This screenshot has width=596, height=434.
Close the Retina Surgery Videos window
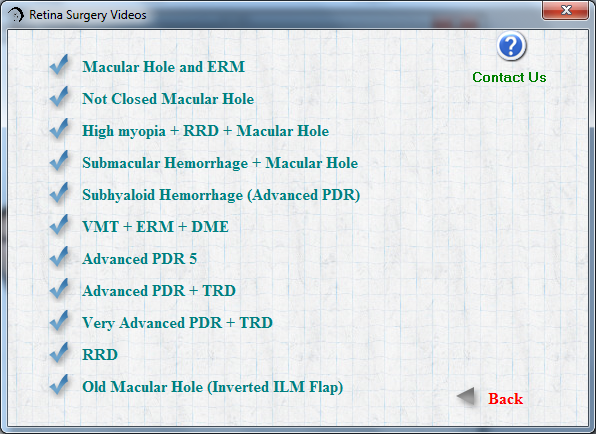pyautogui.click(x=566, y=10)
